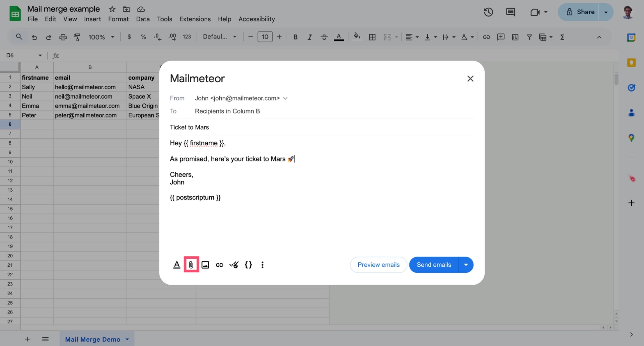Collapse the toolbar with the up chevron
This screenshot has height=346, width=644.
(x=599, y=37)
